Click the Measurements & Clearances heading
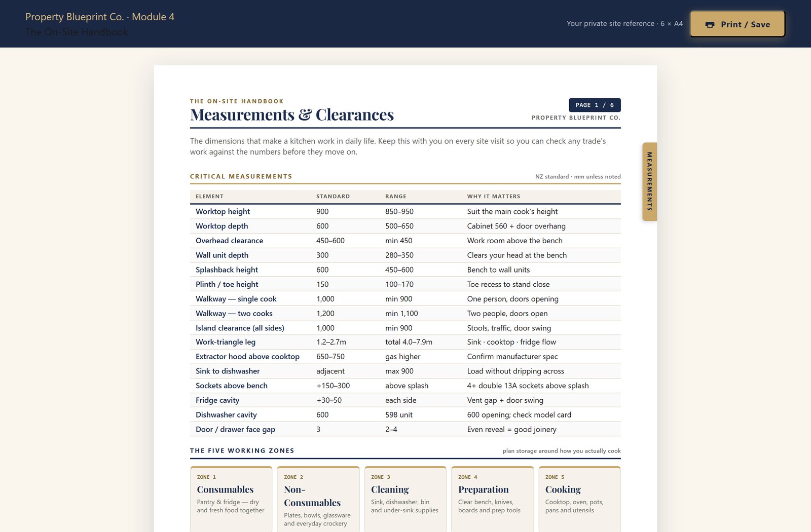This screenshot has width=811, height=532. point(292,115)
